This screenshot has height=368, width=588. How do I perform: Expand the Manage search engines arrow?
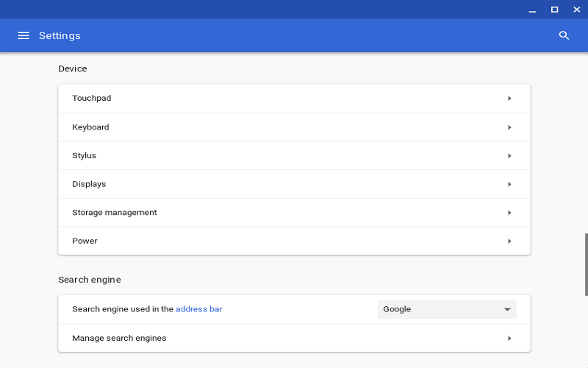[509, 339]
